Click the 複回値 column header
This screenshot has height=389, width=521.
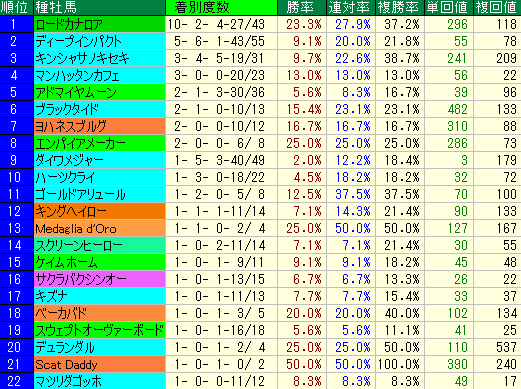pyautogui.click(x=497, y=7)
